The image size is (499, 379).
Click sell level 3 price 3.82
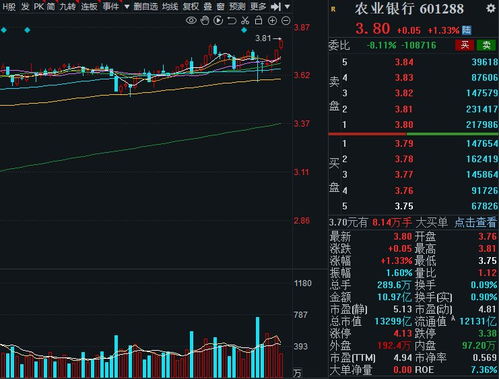[404, 93]
